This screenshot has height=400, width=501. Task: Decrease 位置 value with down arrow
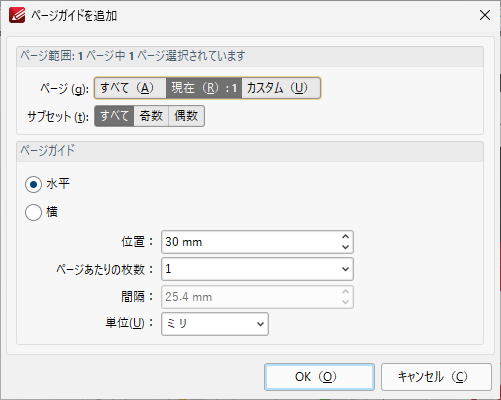coord(346,247)
